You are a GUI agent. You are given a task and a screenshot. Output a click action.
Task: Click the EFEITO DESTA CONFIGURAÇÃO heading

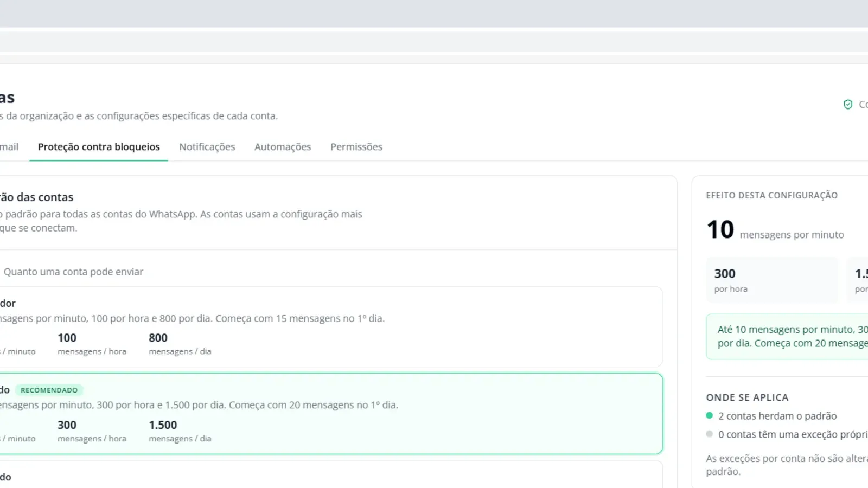click(x=772, y=195)
